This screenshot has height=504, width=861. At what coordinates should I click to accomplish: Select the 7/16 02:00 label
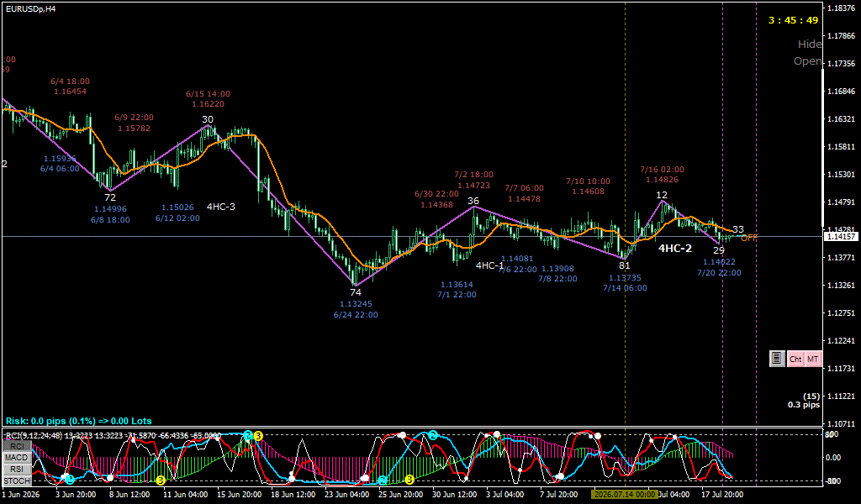pos(663,170)
